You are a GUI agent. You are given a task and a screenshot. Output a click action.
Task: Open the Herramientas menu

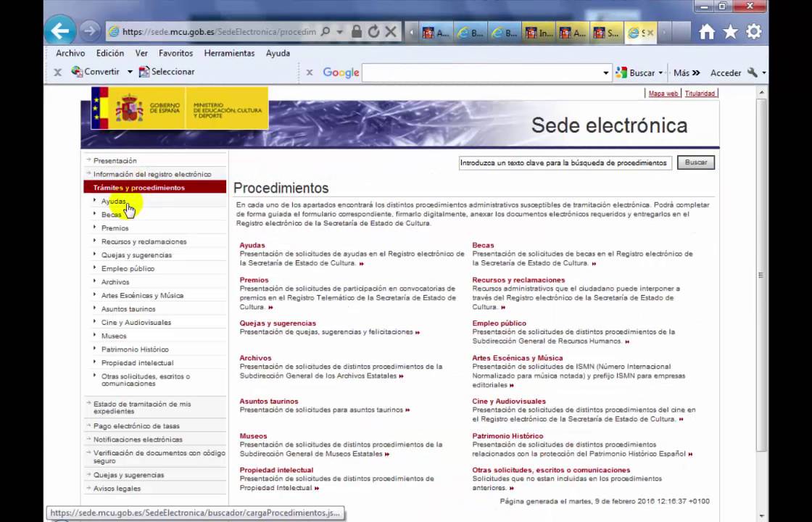pos(229,54)
